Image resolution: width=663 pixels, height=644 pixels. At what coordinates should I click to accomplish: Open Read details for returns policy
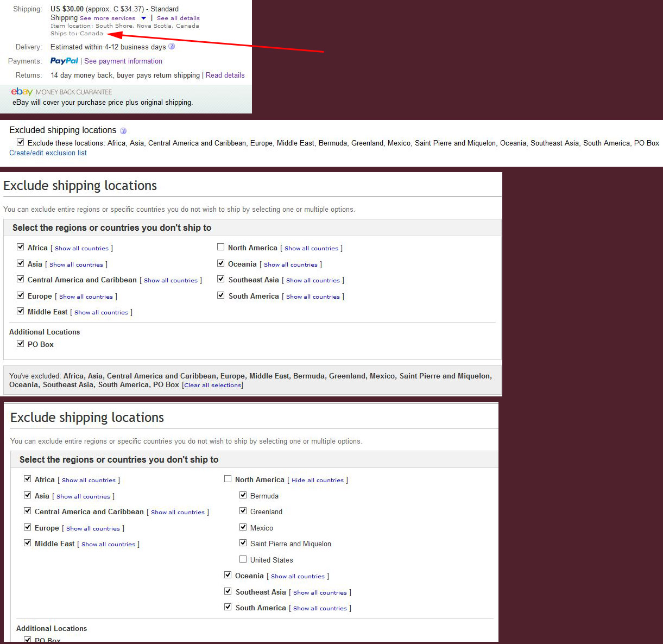coord(225,75)
